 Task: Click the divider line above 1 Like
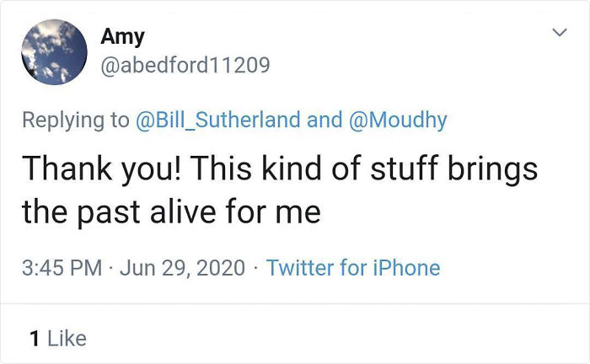(295, 303)
